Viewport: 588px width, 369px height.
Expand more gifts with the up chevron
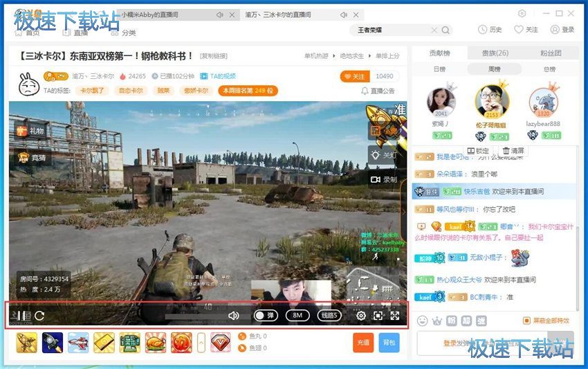(x=201, y=343)
